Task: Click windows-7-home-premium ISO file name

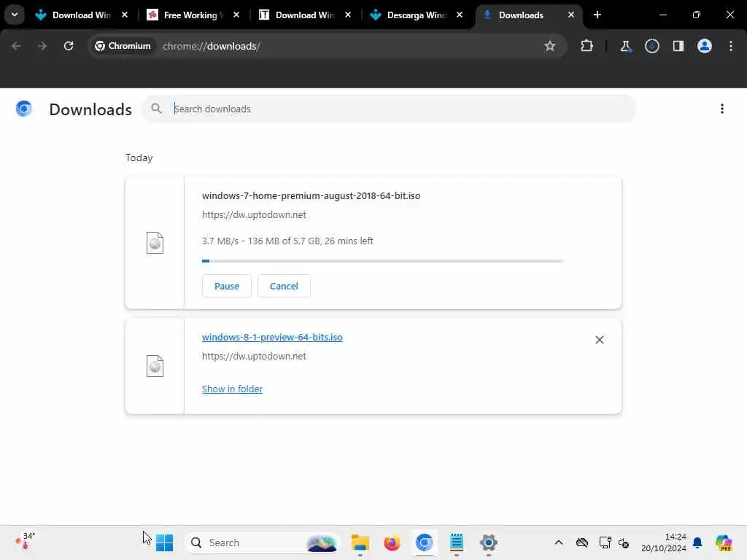Action: pyautogui.click(x=311, y=195)
